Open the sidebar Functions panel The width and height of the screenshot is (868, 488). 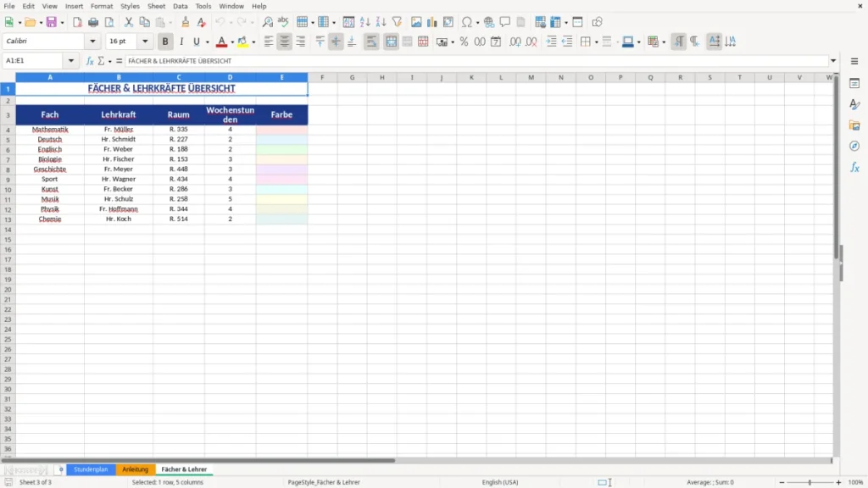tap(854, 167)
